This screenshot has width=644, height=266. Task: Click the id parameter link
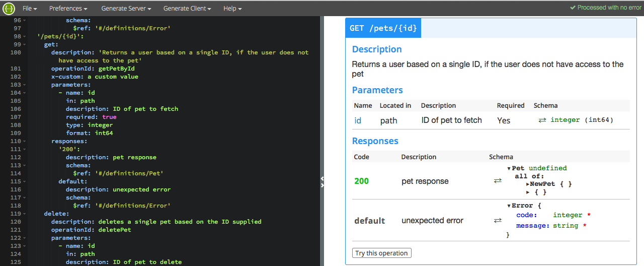pos(358,120)
